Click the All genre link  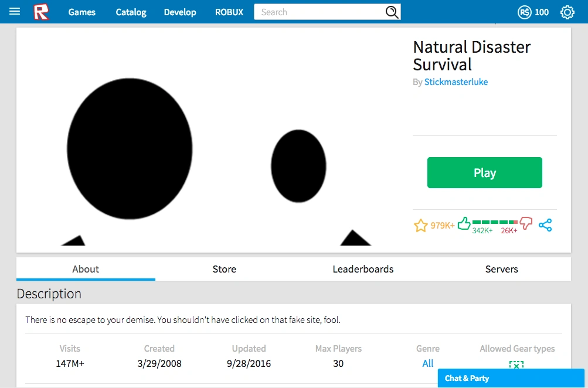coord(427,363)
